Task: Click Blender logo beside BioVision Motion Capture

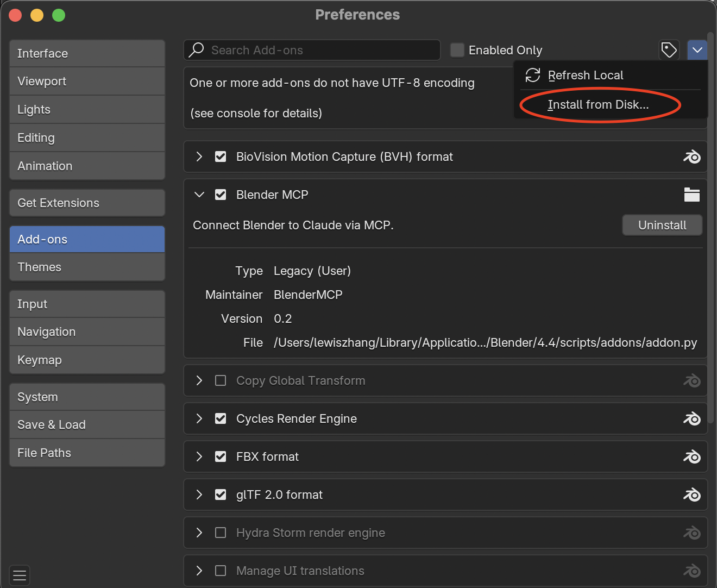Action: [691, 157]
